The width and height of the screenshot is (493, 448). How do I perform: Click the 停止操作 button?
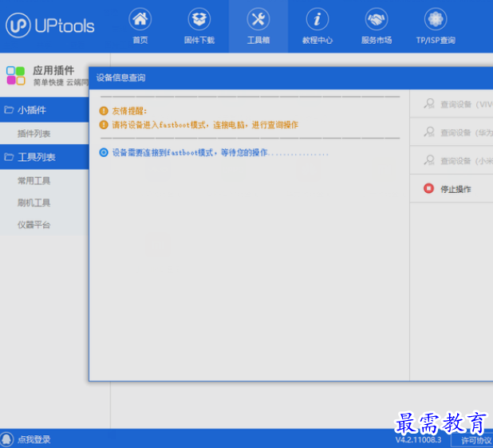pos(452,188)
